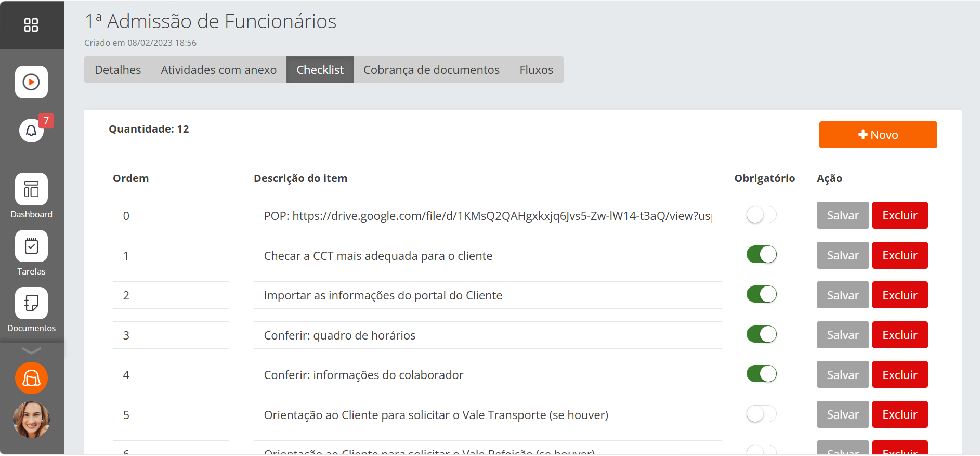Save the Checar a CCT item
The width and height of the screenshot is (980, 456).
click(843, 255)
